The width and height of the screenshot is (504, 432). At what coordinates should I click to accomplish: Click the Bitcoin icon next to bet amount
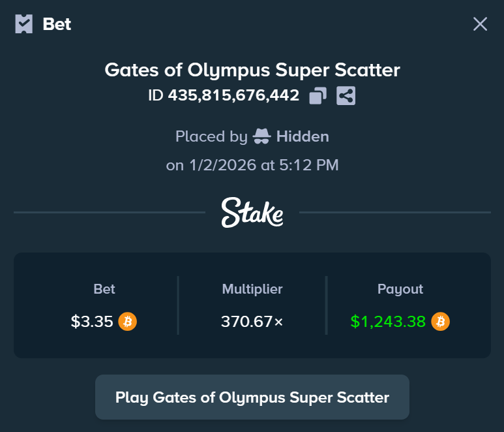(x=127, y=322)
